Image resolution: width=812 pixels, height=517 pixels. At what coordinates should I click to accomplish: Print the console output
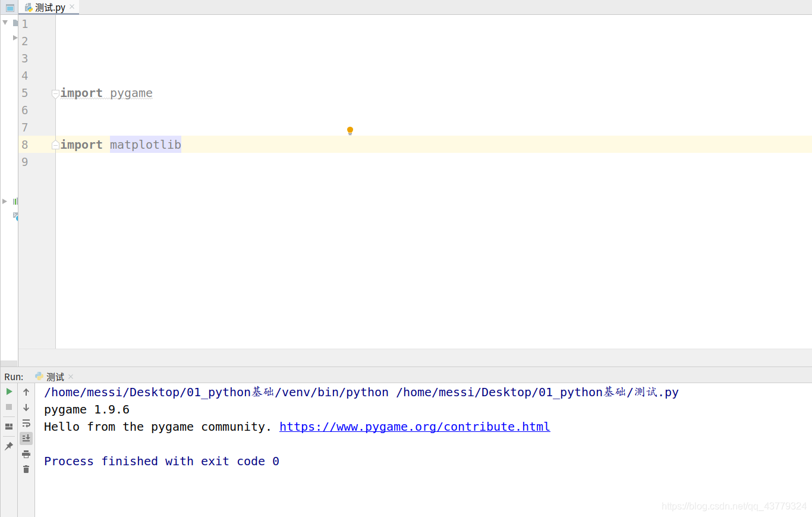point(26,453)
